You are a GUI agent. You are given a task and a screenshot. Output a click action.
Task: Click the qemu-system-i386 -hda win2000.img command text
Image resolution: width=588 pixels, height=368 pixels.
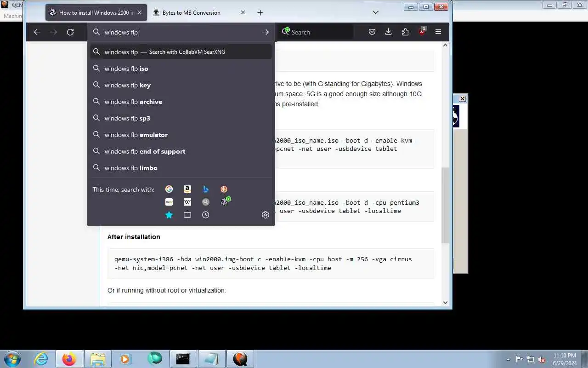(x=263, y=264)
